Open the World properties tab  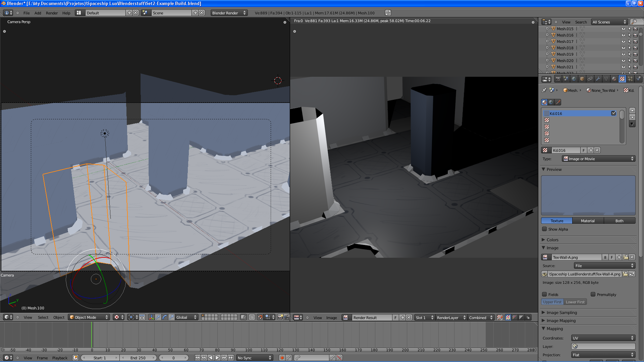pyautogui.click(x=574, y=79)
